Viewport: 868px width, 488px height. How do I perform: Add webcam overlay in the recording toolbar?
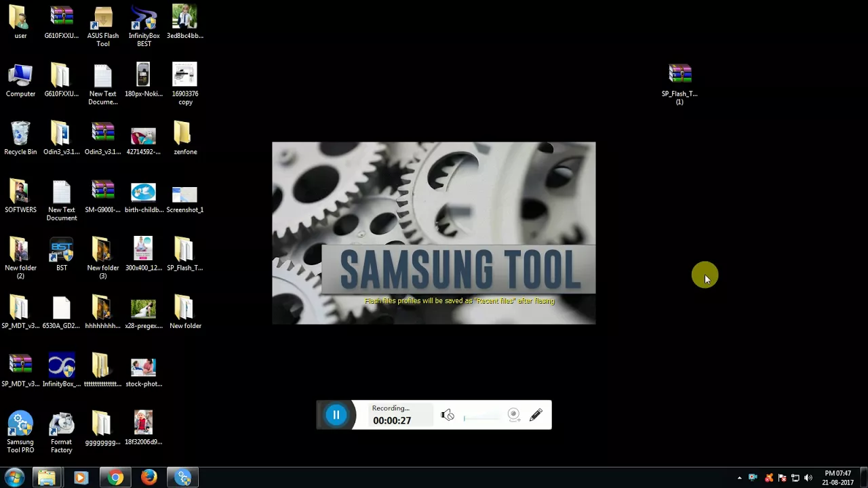click(514, 415)
